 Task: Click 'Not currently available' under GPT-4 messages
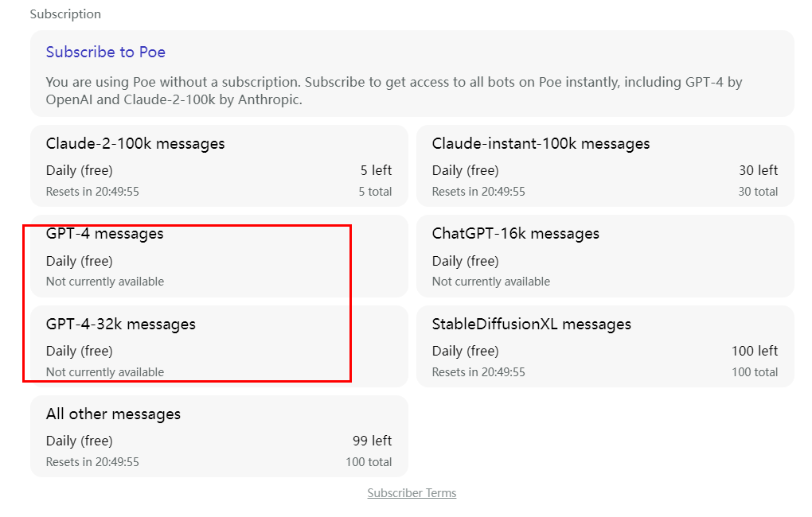pyautogui.click(x=105, y=282)
